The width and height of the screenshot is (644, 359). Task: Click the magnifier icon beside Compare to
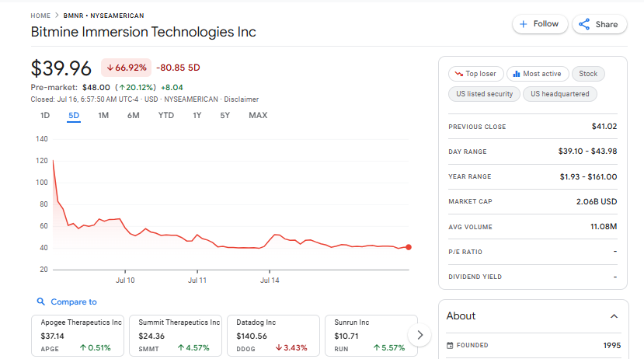(x=40, y=302)
